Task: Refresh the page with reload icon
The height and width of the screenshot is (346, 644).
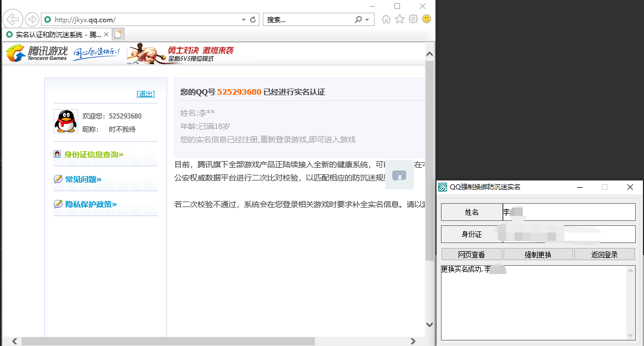Action: pyautogui.click(x=253, y=20)
